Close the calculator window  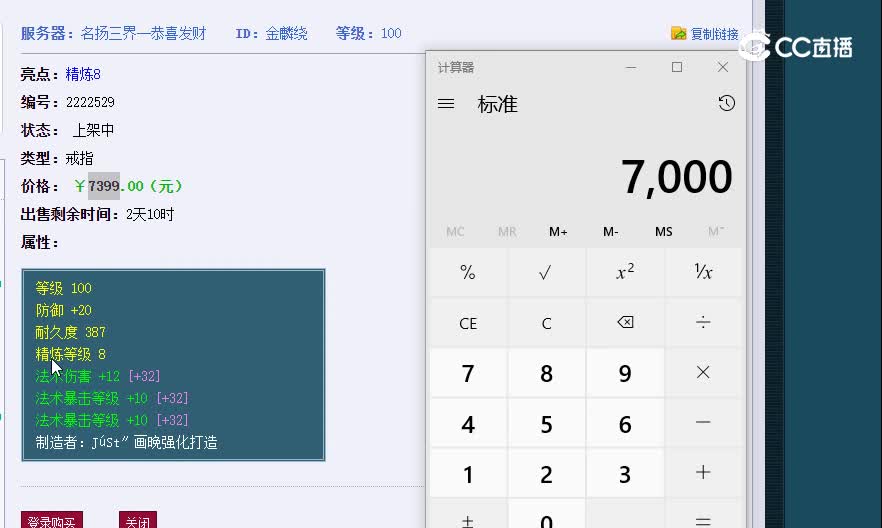tap(723, 67)
